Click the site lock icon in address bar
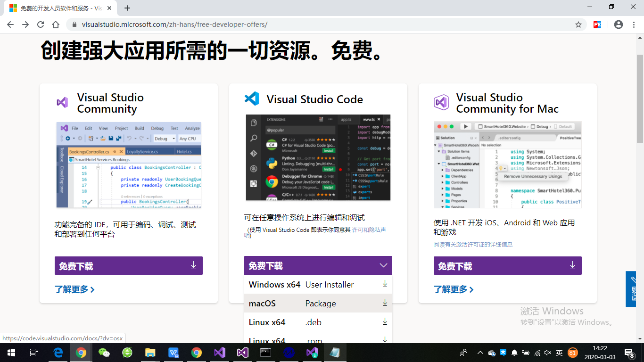The height and width of the screenshot is (362, 644). tap(74, 25)
